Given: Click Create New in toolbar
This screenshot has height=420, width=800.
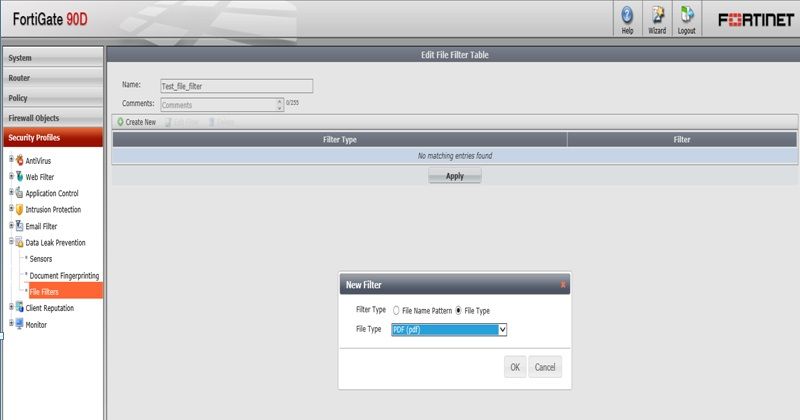Looking at the screenshot, I should click(136, 122).
